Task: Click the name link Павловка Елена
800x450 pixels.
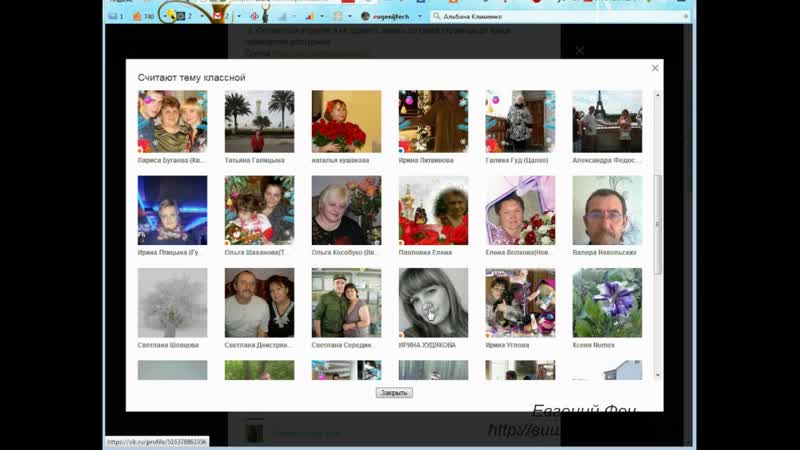Action: (425, 253)
